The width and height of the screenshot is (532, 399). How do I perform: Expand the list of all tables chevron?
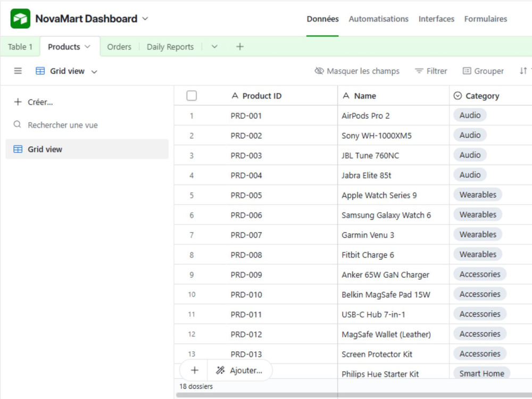click(214, 47)
